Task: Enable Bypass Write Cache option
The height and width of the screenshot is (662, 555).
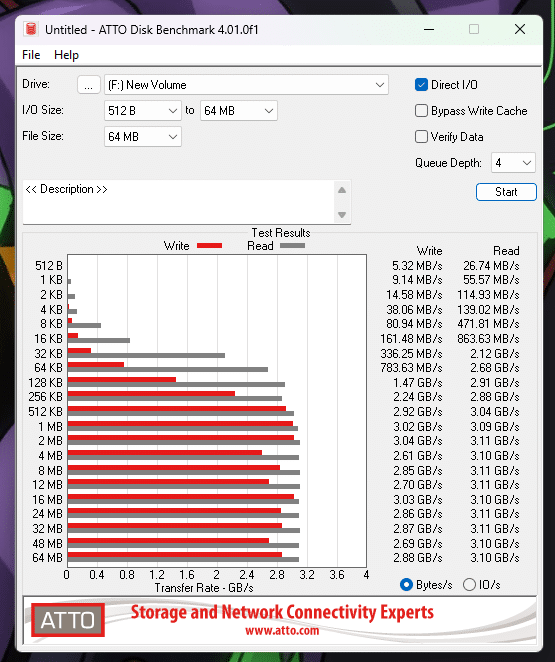Action: (x=421, y=111)
